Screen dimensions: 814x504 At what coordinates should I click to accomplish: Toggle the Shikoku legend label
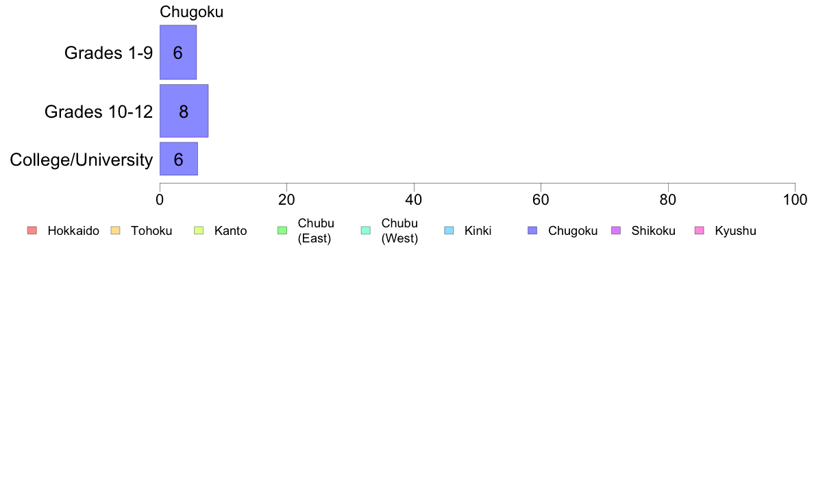point(653,231)
